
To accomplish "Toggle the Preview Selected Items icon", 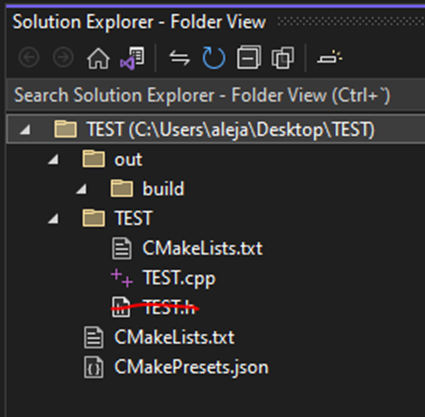I will [329, 57].
